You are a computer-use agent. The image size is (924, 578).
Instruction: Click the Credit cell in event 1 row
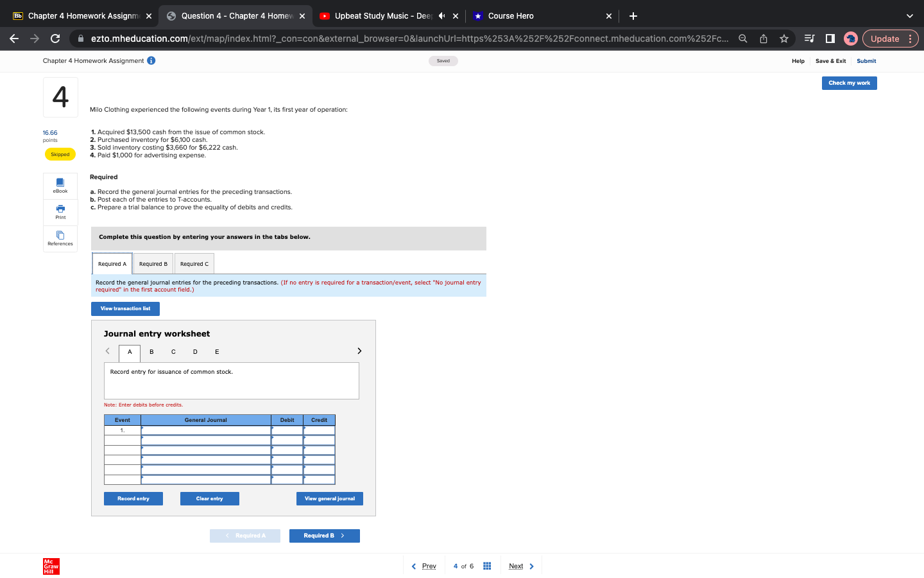(x=319, y=430)
